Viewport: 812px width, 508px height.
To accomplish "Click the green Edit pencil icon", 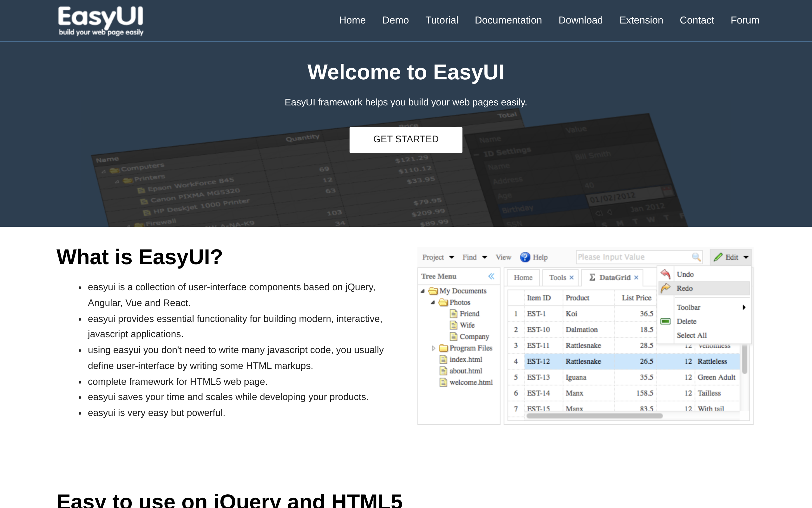I will pos(718,257).
